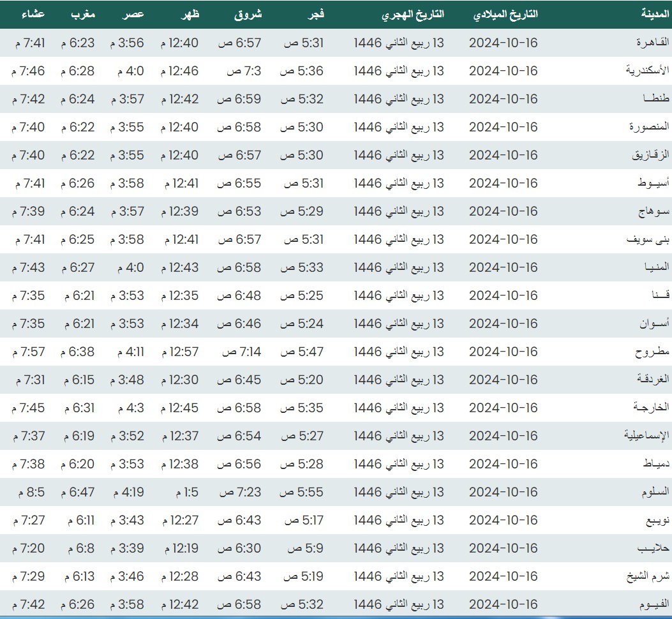Click the Gregorian date in الفيوم row
This screenshot has height=619, width=672.
(x=503, y=604)
